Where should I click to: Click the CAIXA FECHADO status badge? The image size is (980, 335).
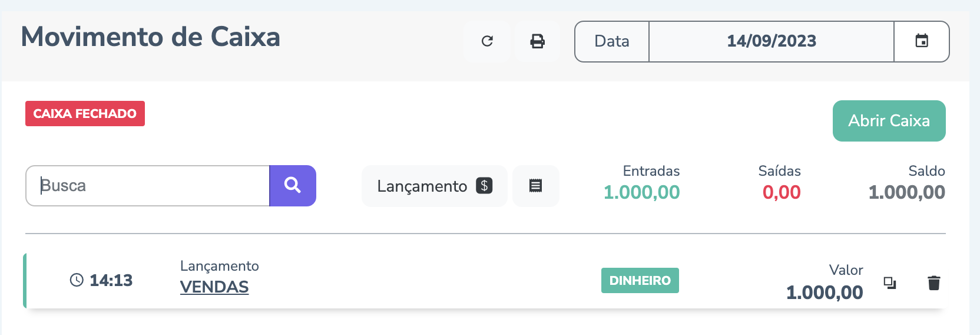pyautogui.click(x=85, y=114)
